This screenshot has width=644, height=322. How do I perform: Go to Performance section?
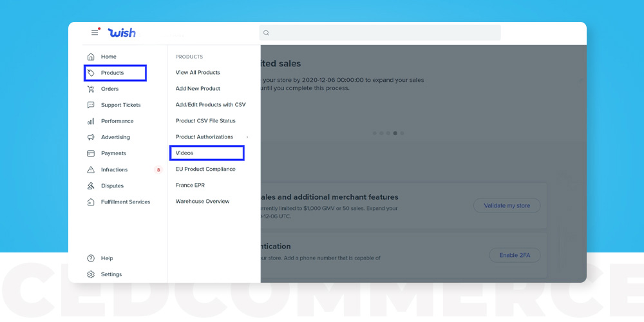117,121
